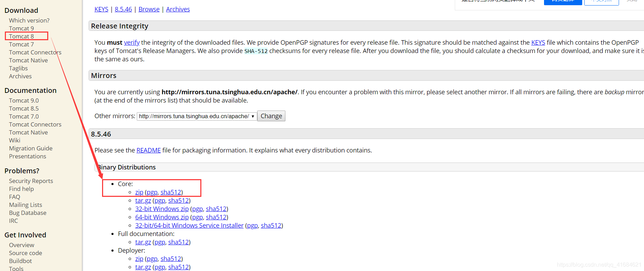Open KEYS link in Release Integrity text
The image size is (644, 271).
(538, 43)
